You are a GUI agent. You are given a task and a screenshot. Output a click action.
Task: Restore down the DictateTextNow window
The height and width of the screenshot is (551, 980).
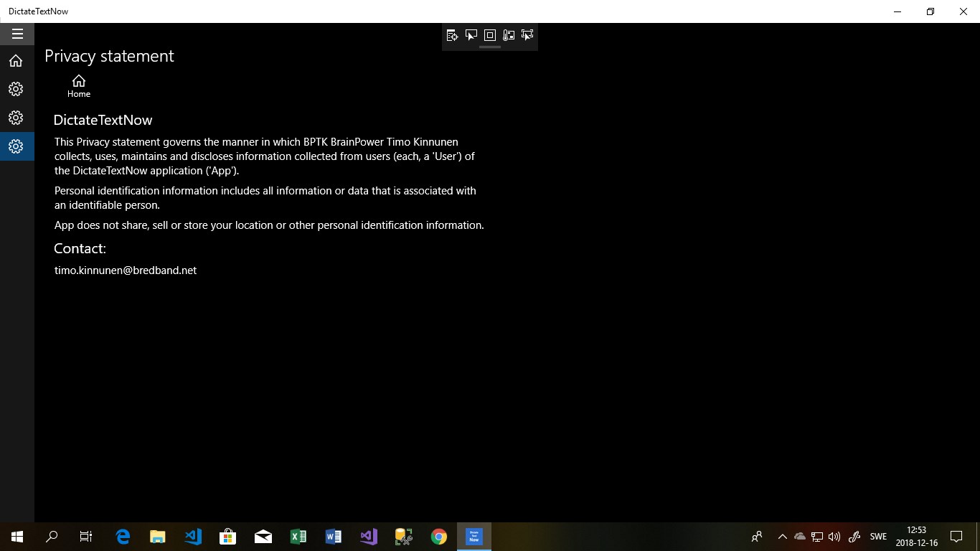click(x=930, y=11)
